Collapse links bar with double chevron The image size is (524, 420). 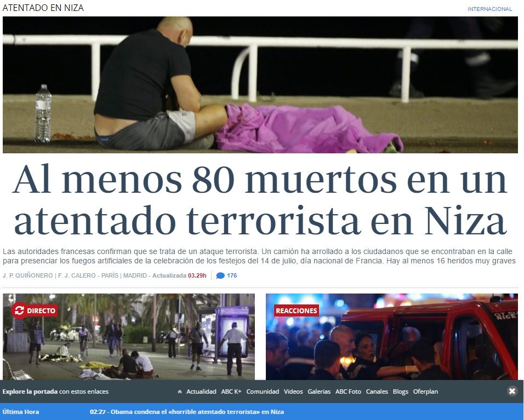180,392
